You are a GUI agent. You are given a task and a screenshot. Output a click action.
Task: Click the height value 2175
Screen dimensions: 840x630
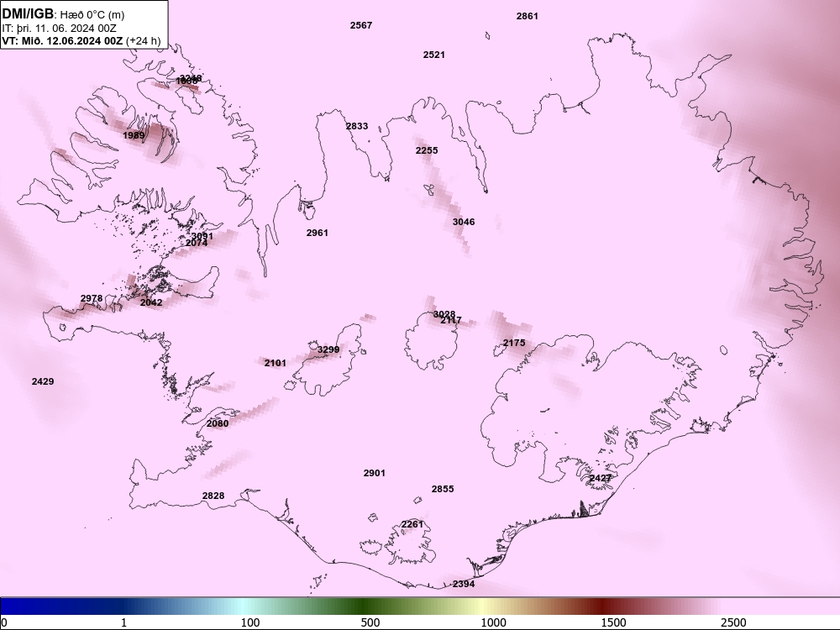tap(514, 343)
